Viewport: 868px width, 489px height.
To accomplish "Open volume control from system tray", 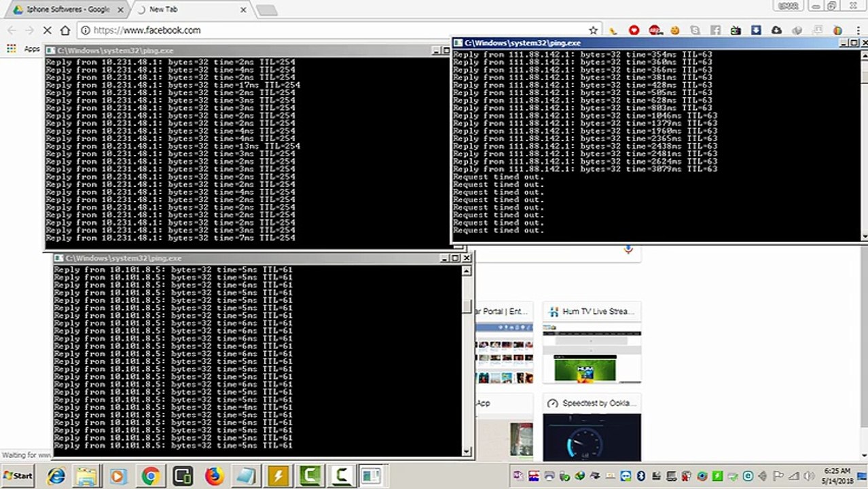I will (811, 476).
